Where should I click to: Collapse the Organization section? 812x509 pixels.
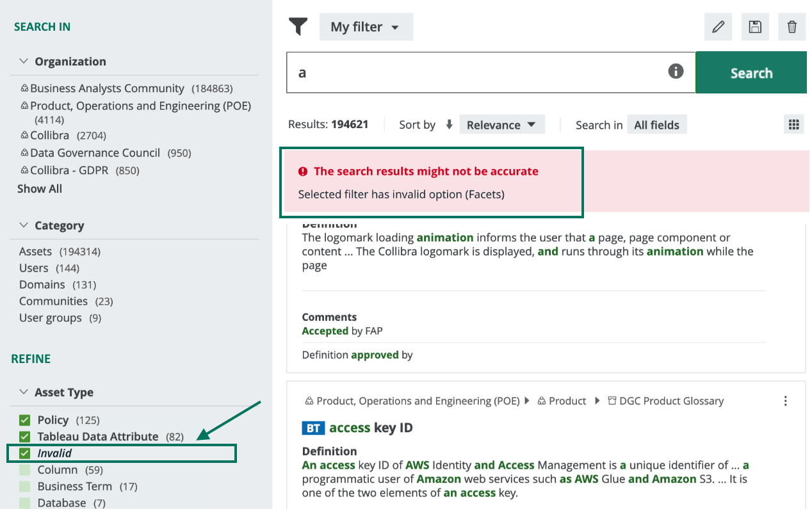[24, 61]
